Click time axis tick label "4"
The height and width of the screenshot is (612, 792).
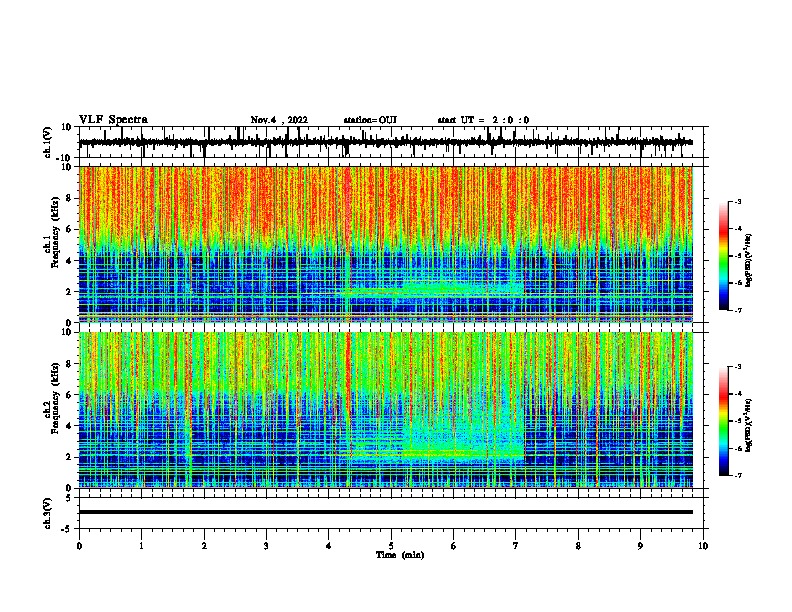click(x=329, y=546)
